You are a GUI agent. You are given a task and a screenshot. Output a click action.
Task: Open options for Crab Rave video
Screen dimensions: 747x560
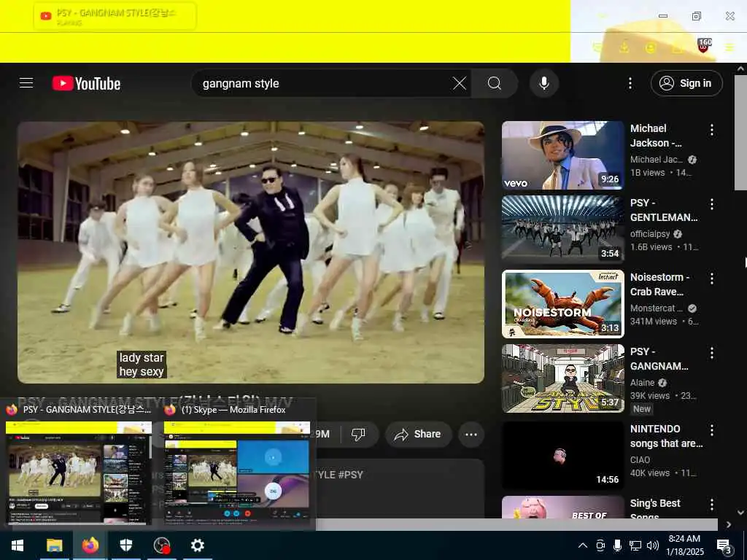tap(712, 279)
